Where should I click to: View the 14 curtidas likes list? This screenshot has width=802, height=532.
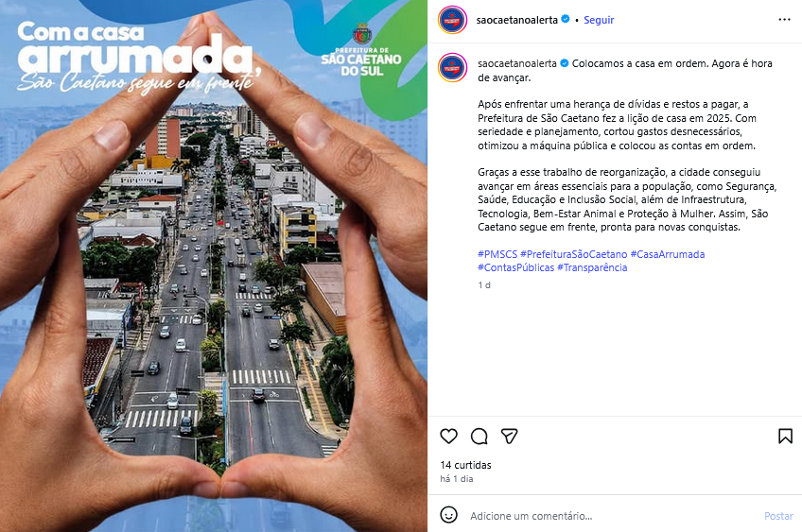pos(465,465)
